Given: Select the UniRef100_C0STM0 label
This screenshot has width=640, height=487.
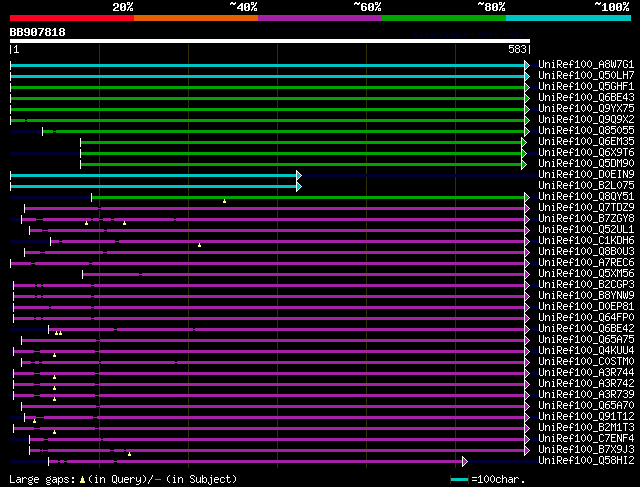Looking at the screenshot, I should 586,362.
